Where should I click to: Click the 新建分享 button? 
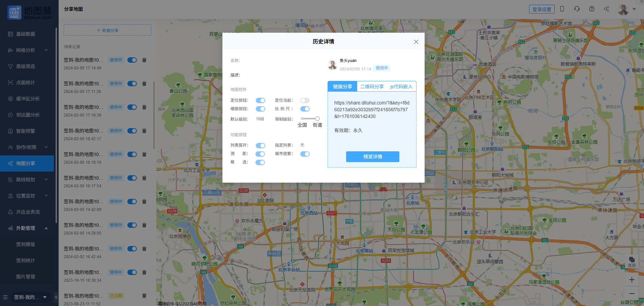108,30
